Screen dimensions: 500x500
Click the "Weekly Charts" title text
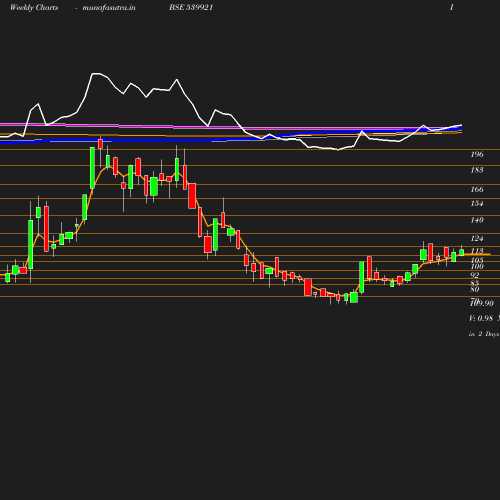click(x=34, y=7)
